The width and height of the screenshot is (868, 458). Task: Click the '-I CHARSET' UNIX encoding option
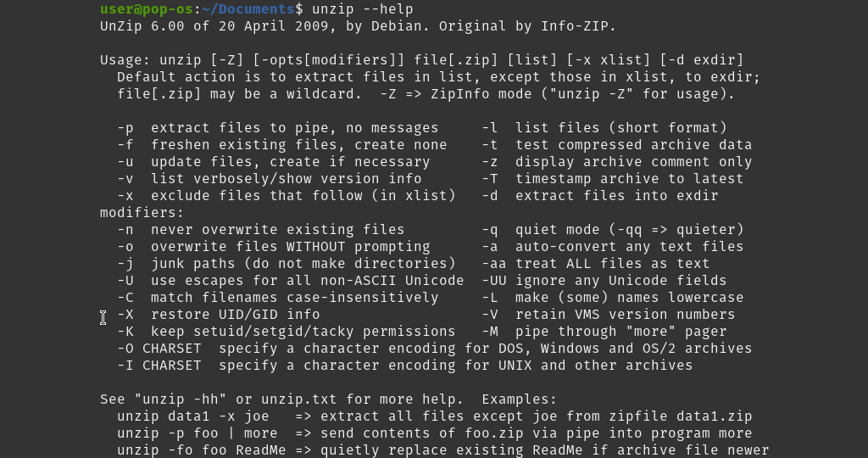tap(405, 366)
